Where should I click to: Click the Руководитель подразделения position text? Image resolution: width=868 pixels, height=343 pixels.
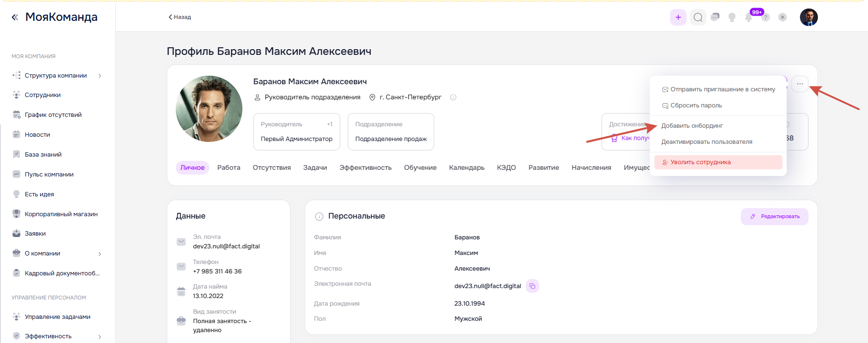pos(312,97)
